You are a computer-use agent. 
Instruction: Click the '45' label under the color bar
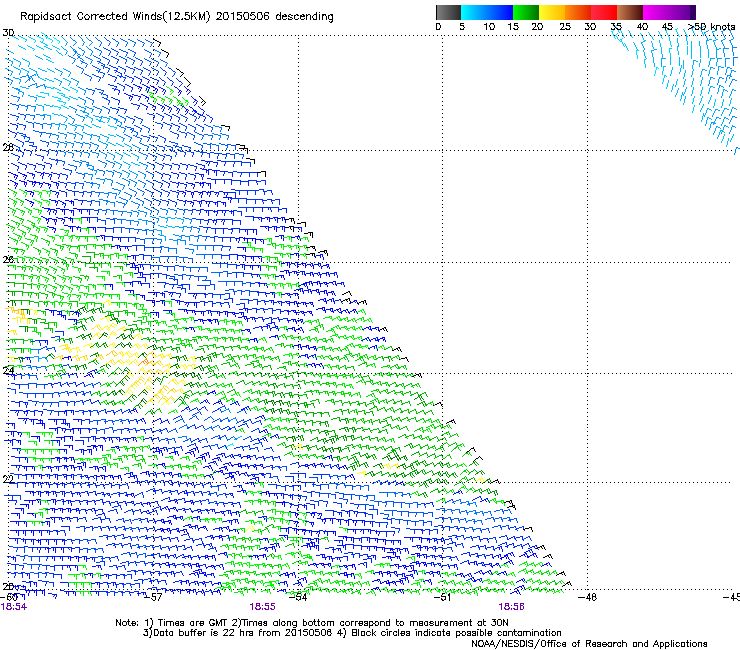pyautogui.click(x=667, y=26)
